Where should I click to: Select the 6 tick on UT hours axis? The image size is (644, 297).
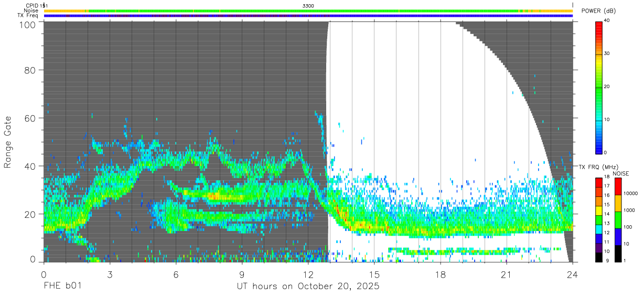[176, 274]
